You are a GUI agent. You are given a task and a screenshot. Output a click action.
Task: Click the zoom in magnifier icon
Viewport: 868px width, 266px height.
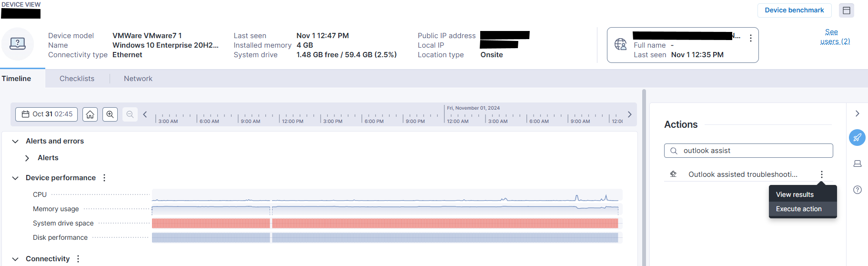click(110, 114)
